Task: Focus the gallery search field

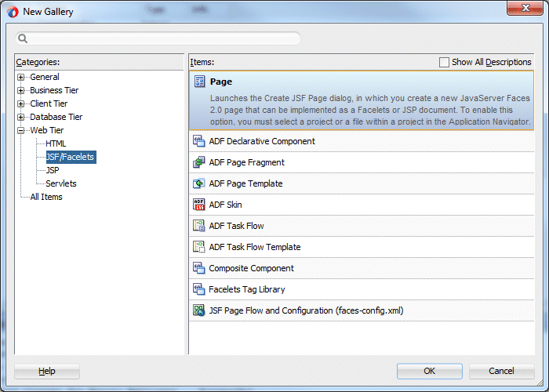Action: tap(158, 38)
